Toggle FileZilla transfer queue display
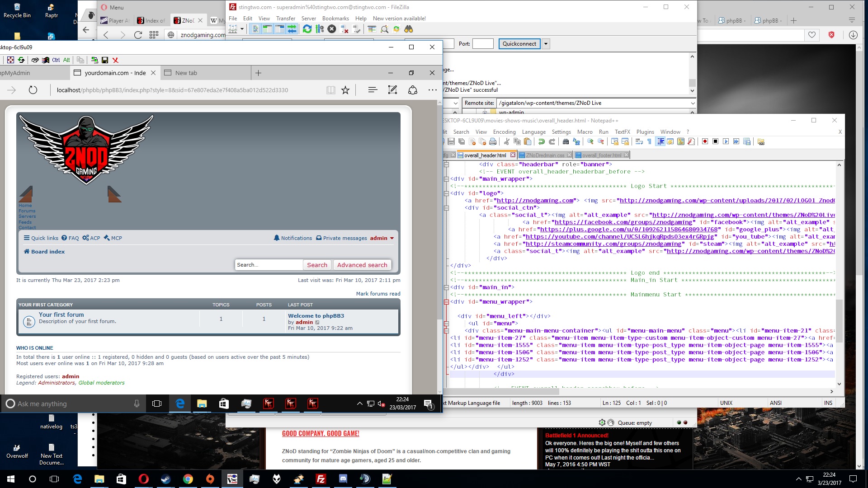Viewport: 868px width, 488px height. [292, 29]
